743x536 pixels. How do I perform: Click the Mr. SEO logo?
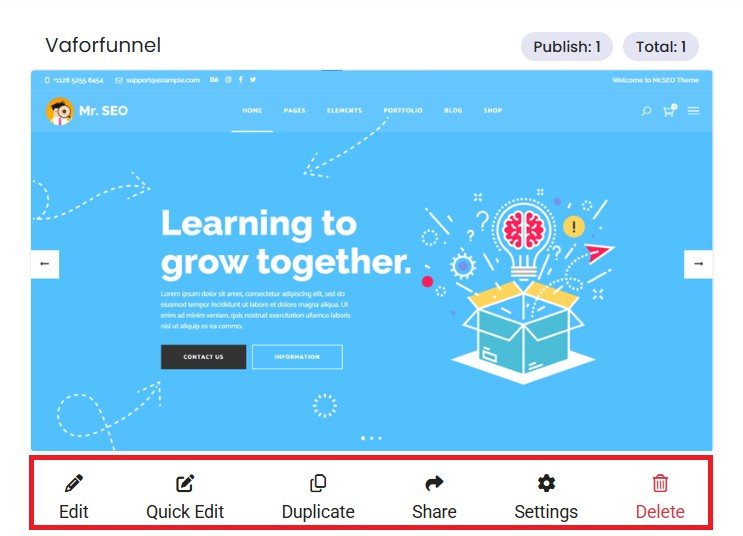[x=87, y=111]
